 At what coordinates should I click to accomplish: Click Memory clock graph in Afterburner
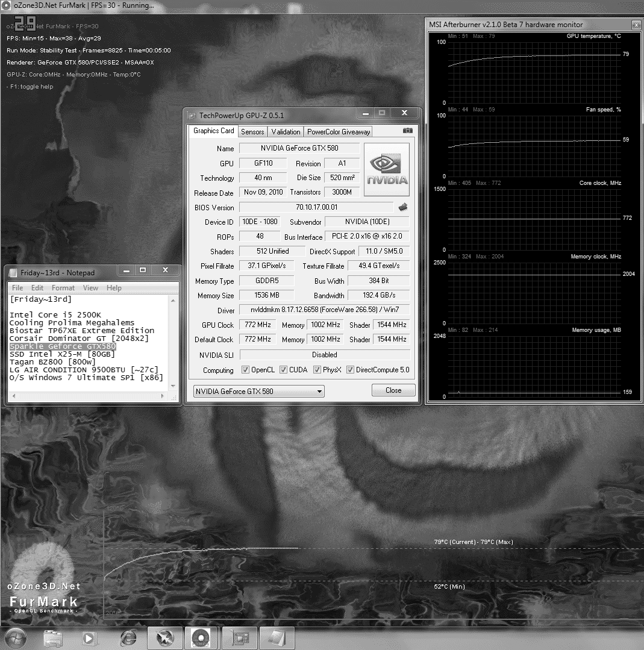click(x=534, y=293)
